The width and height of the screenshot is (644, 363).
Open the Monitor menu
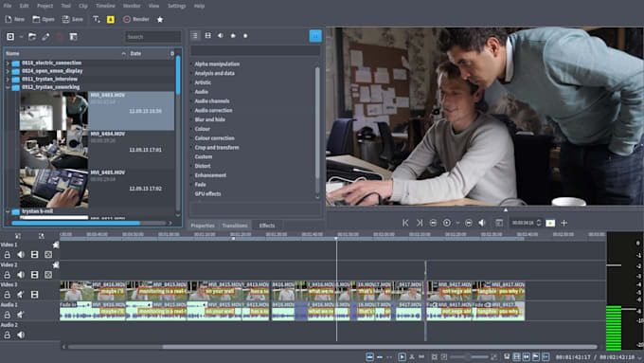[x=132, y=6]
